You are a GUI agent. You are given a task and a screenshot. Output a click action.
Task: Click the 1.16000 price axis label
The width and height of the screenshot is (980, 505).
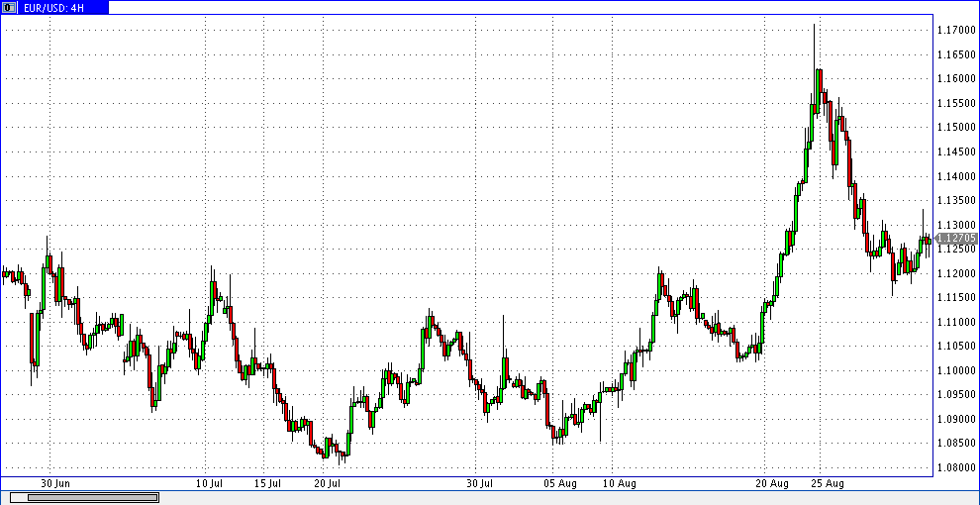(956, 79)
